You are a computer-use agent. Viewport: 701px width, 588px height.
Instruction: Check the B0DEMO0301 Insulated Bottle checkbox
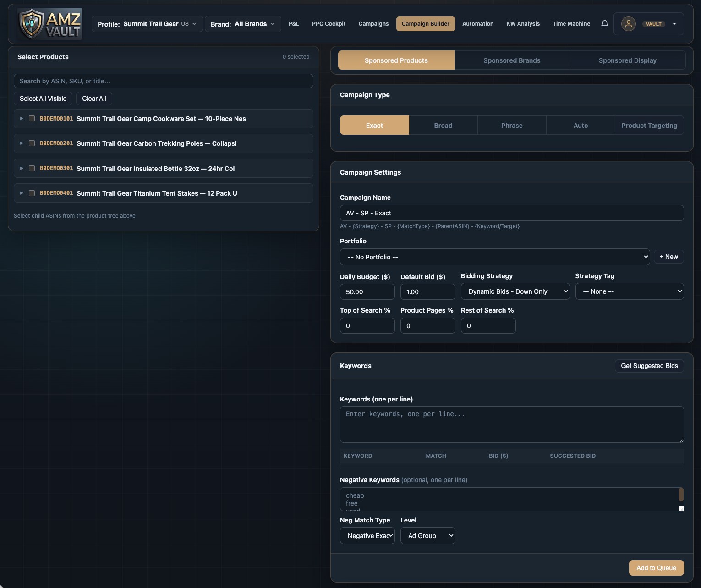point(32,169)
